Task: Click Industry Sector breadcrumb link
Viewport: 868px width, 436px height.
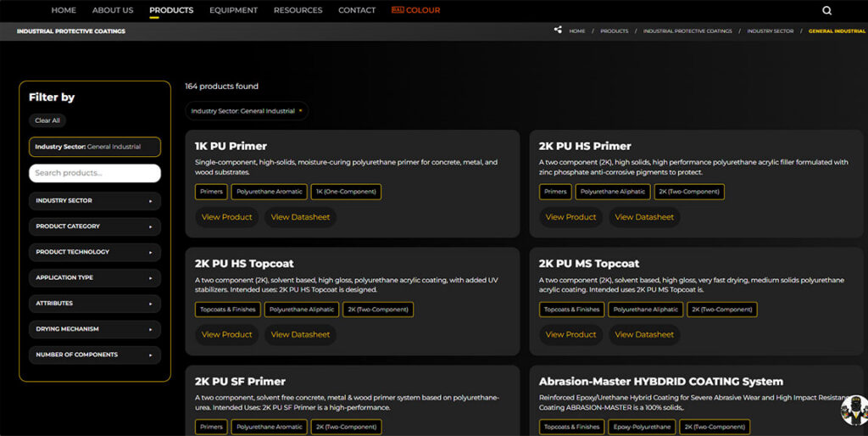Action: (770, 31)
